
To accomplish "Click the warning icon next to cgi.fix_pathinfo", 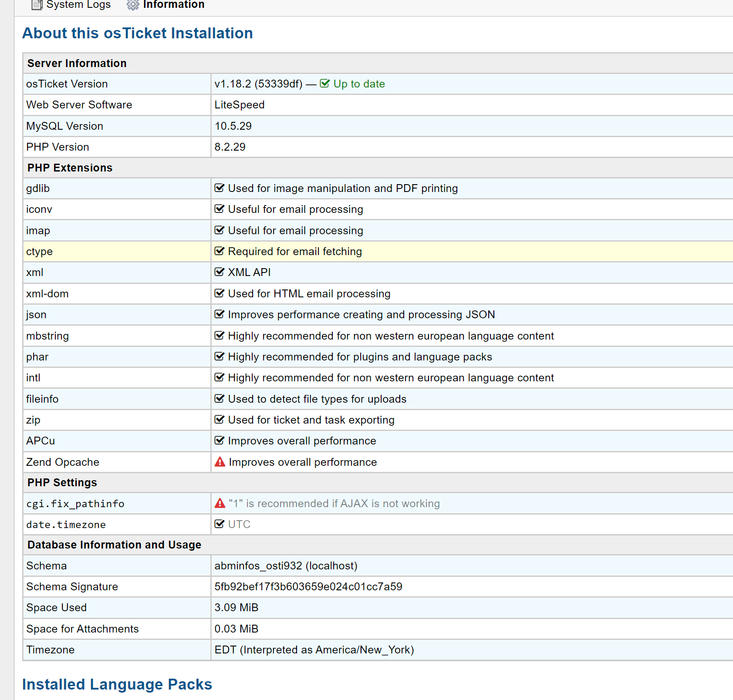I will click(x=220, y=503).
